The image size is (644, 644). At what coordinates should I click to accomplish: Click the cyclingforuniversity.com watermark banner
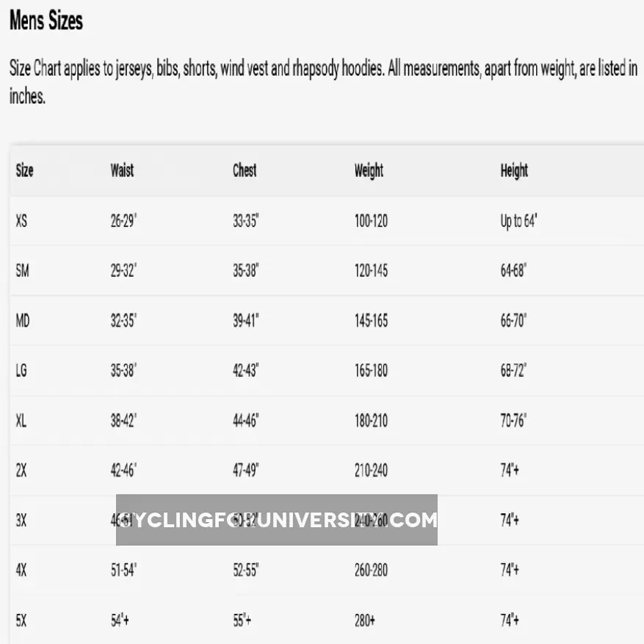[x=277, y=520]
